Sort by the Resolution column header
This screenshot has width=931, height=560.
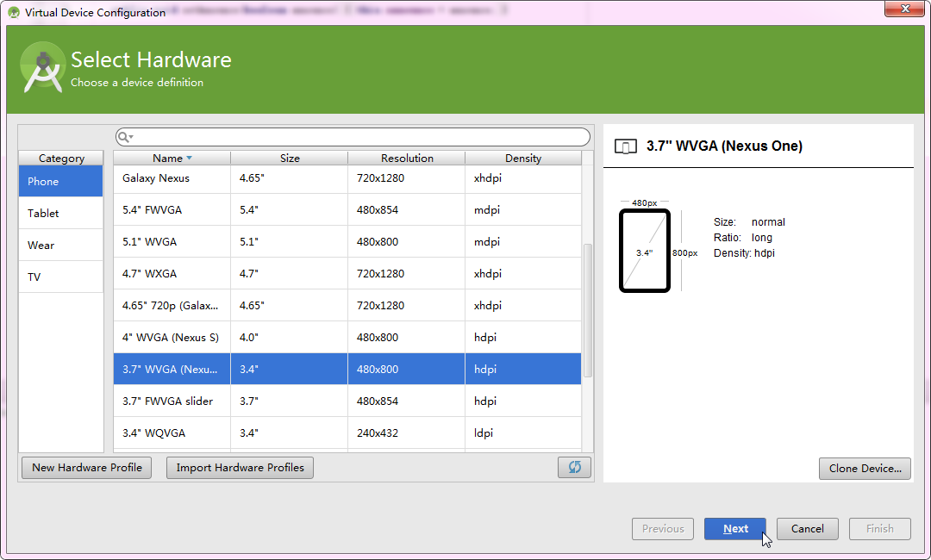click(407, 158)
